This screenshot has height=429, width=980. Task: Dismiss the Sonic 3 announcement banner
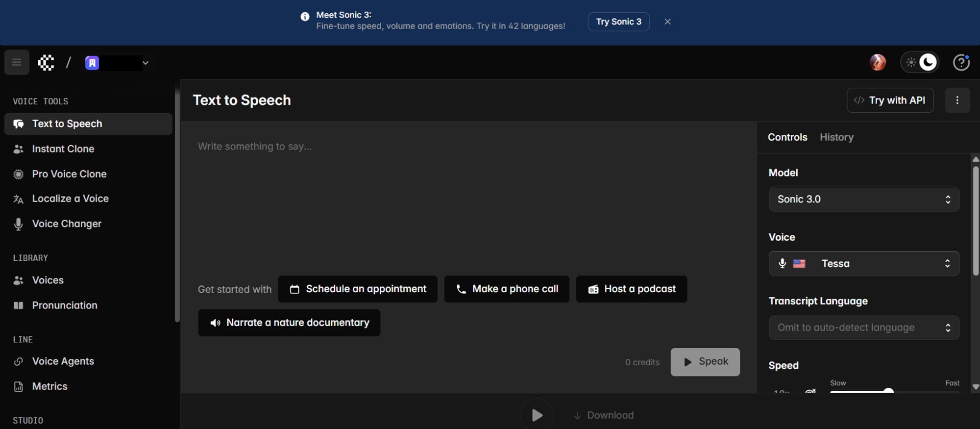click(667, 22)
